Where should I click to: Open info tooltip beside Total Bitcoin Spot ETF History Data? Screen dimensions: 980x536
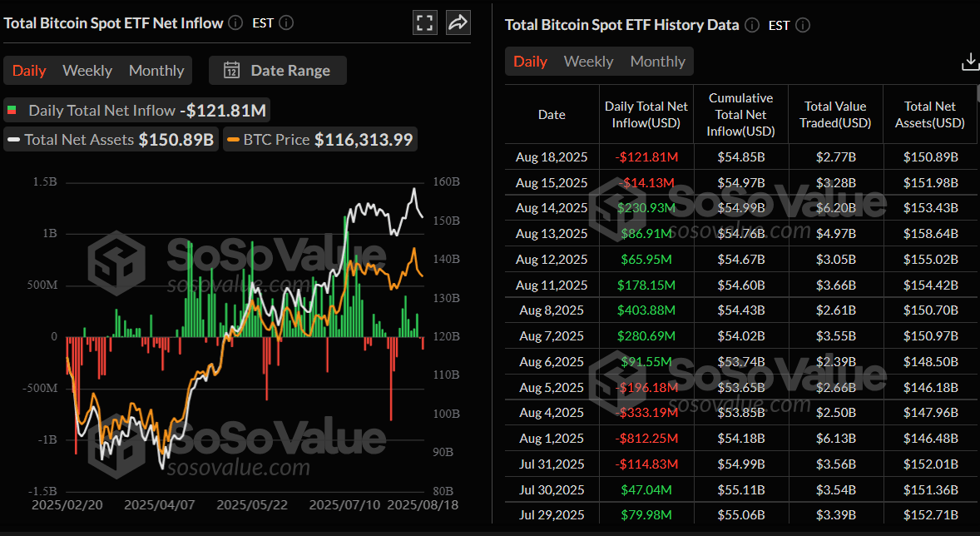[751, 25]
